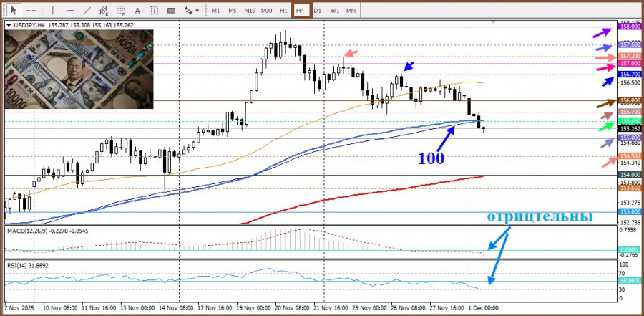Viewport: 644px width, 316px height.
Task: Select the cursor arrow tool
Action: [14, 10]
